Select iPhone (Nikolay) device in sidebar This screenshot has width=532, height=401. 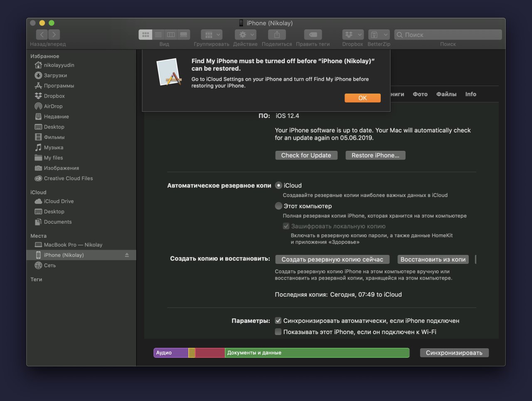pos(81,255)
